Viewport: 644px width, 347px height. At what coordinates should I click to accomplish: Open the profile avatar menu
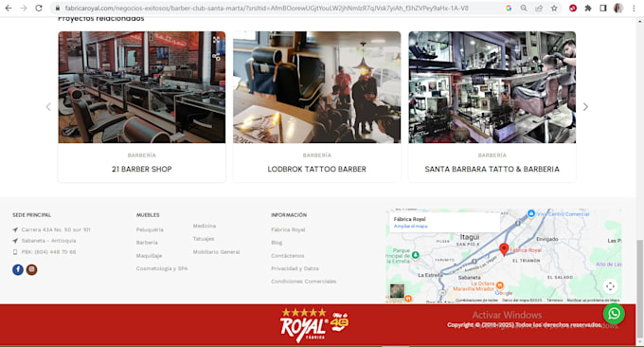click(x=618, y=8)
